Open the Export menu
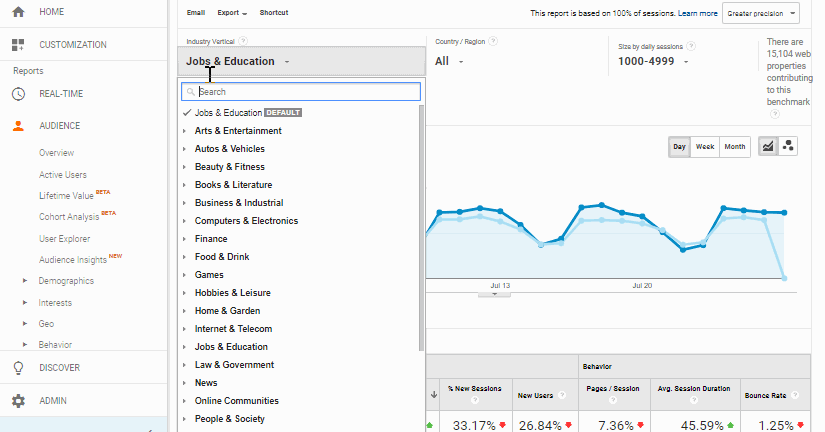This screenshot has height=432, width=825. (x=232, y=13)
